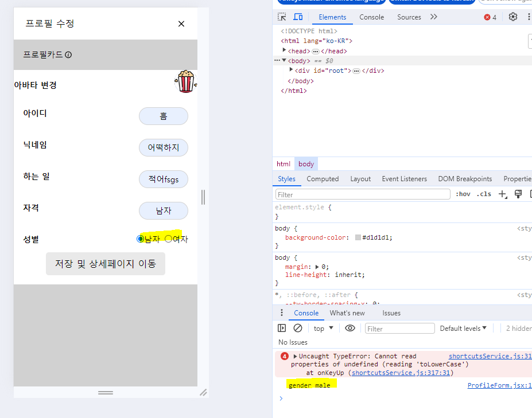
Task: Switch to the Sources tab
Action: [x=409, y=17]
